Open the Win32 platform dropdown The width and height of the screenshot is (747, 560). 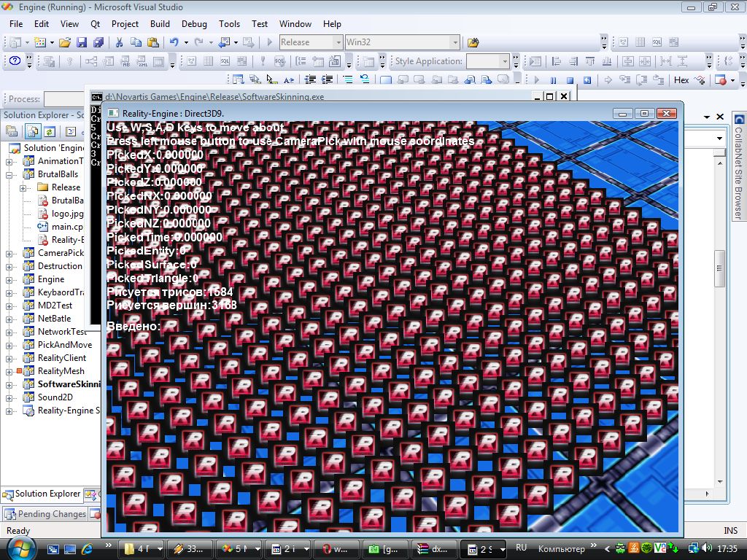click(454, 42)
